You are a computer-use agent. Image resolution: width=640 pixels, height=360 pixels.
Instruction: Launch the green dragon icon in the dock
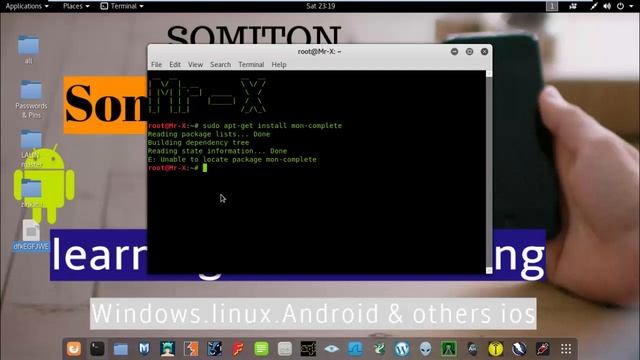coord(379,349)
